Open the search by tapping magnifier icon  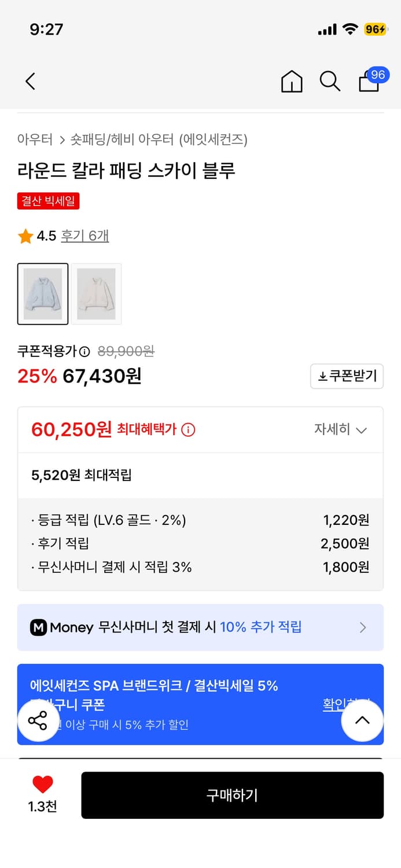(330, 82)
